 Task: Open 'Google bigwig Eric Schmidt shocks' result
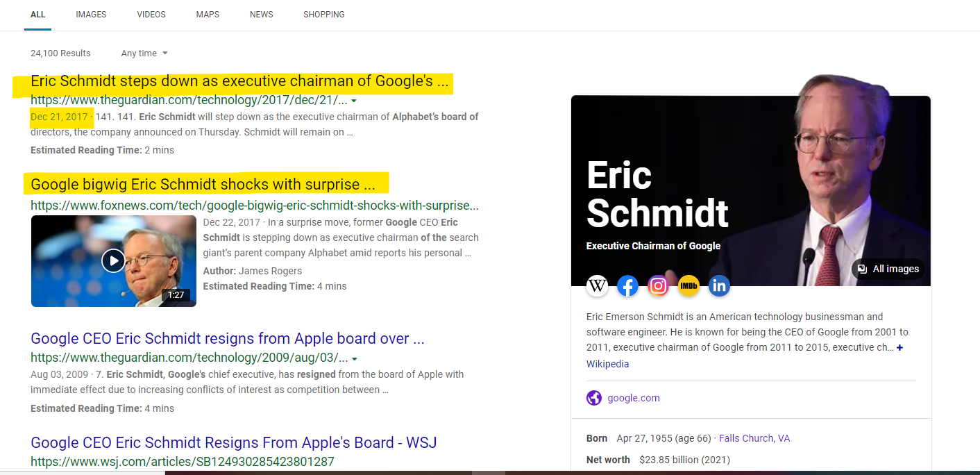click(203, 185)
